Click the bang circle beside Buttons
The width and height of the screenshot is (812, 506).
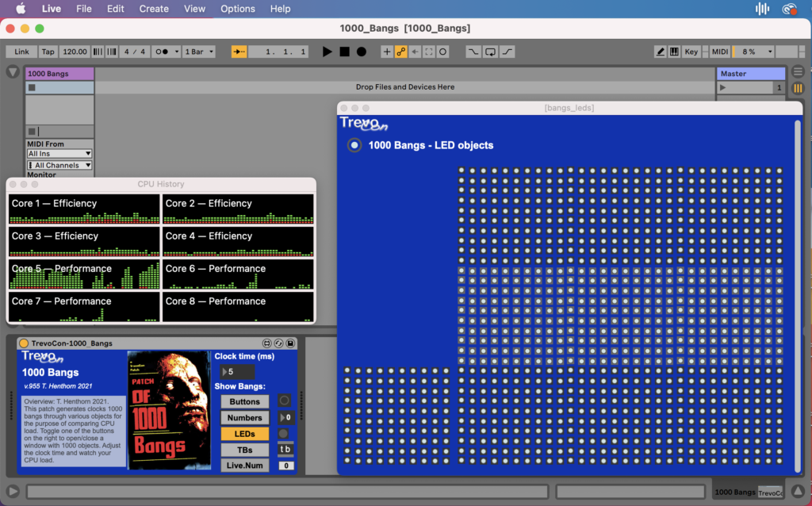(x=285, y=401)
